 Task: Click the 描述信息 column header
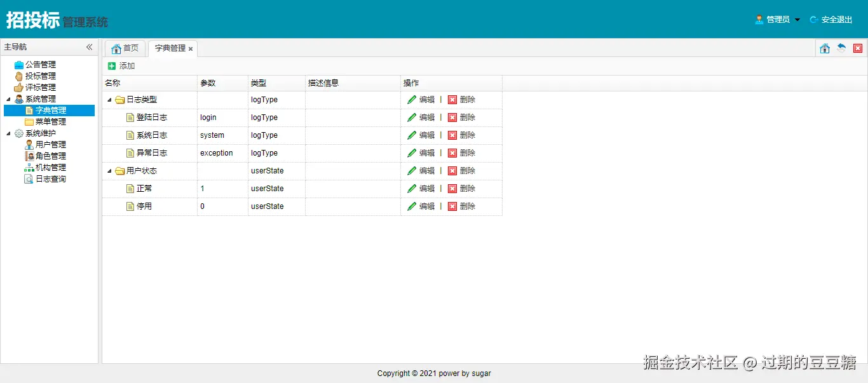point(353,83)
